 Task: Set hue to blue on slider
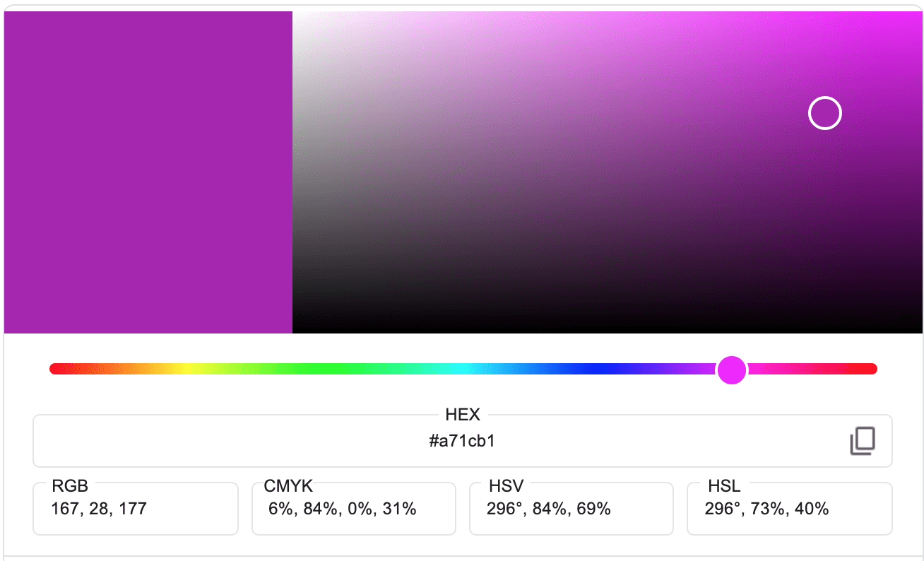[x=600, y=369]
